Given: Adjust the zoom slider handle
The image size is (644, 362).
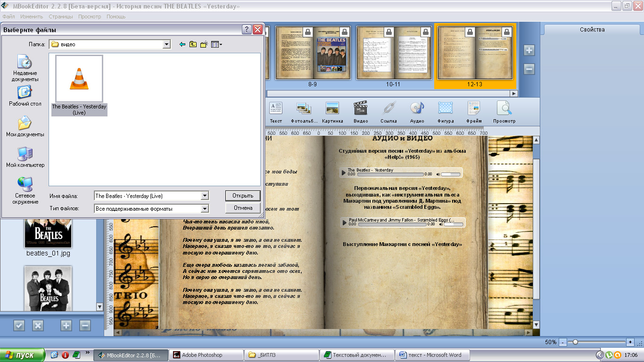Looking at the screenshot, I should [x=575, y=342].
